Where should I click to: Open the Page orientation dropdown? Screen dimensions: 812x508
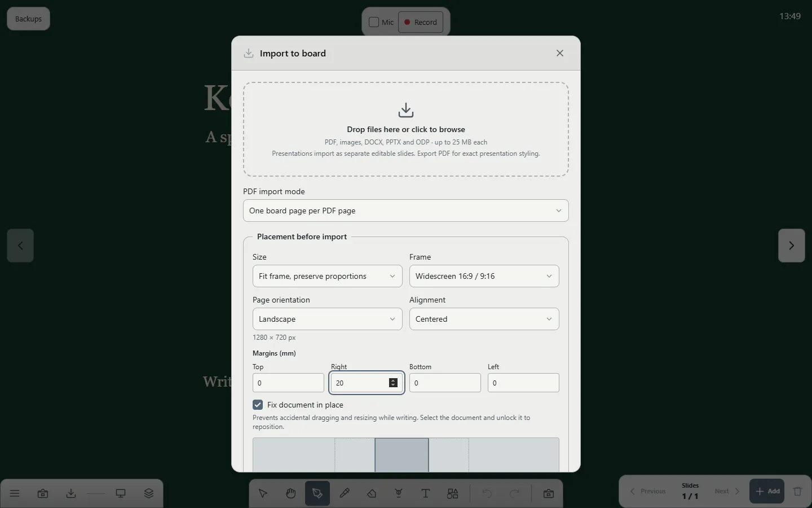(328, 319)
